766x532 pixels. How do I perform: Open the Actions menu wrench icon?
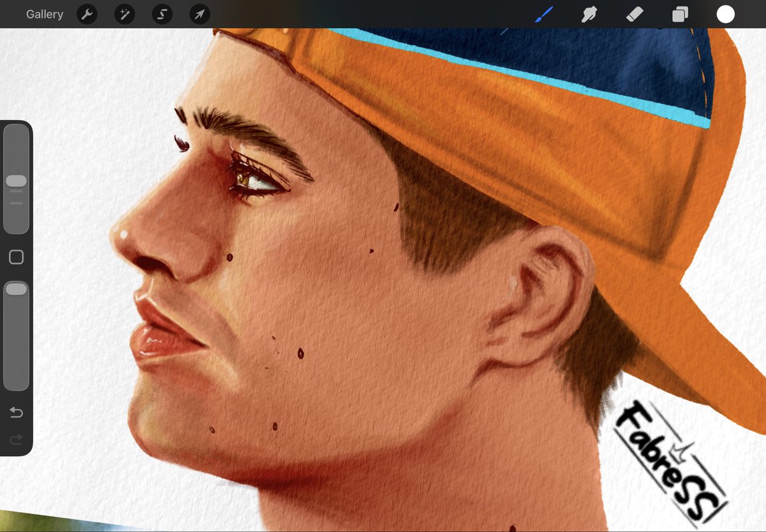pyautogui.click(x=87, y=13)
